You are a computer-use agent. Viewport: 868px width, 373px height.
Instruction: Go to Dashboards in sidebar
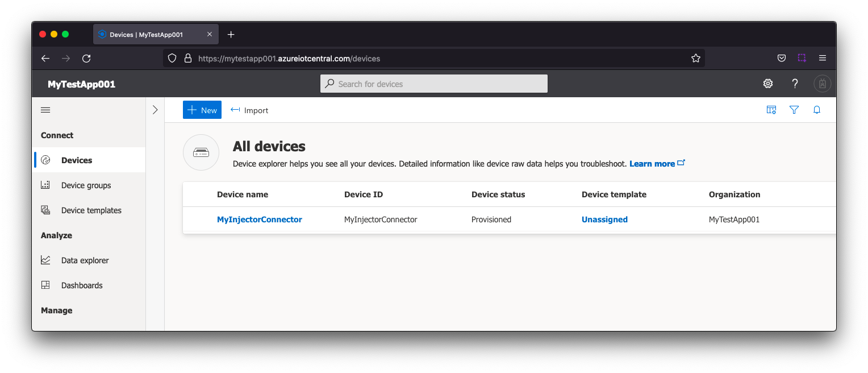[x=82, y=285]
